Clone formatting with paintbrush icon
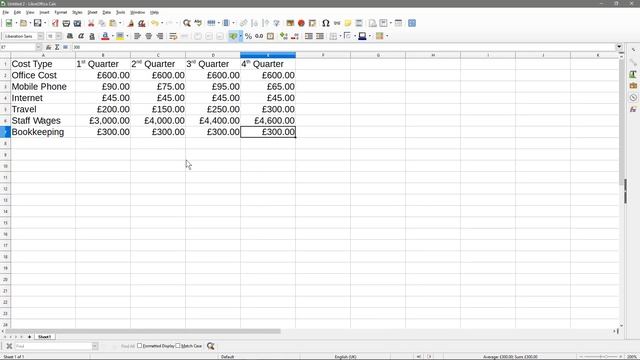 tap(131, 23)
